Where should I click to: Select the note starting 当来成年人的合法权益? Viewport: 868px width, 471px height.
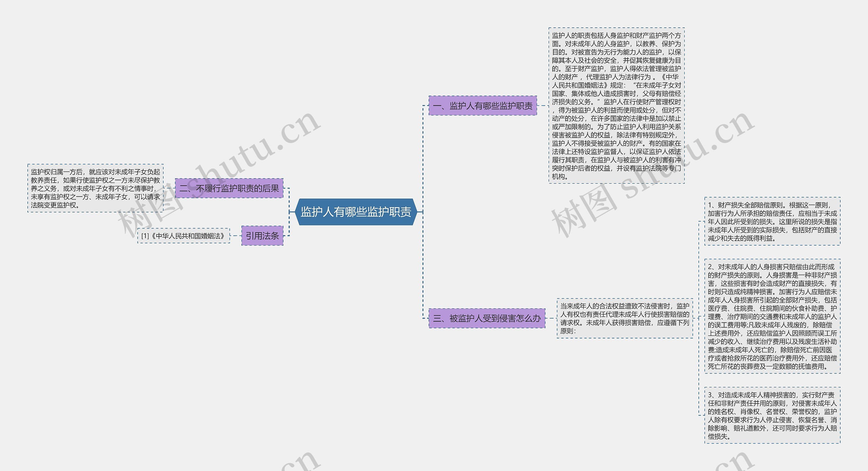click(x=625, y=318)
